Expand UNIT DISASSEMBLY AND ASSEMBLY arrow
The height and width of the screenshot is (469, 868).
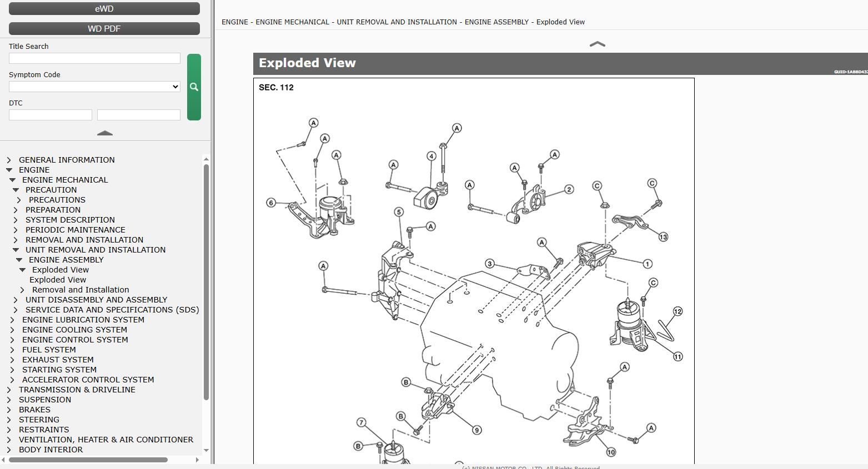(x=16, y=300)
